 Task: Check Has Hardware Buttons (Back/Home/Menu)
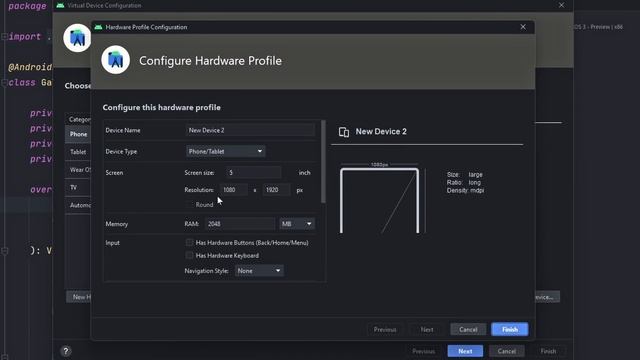(x=189, y=242)
